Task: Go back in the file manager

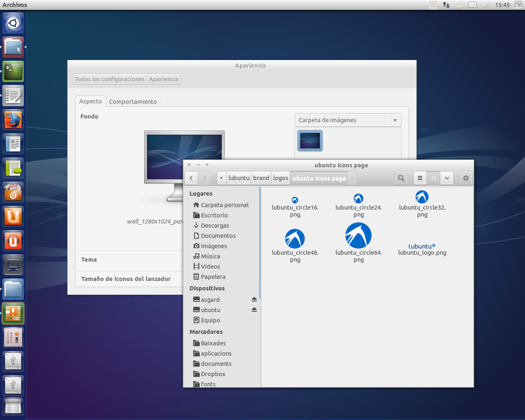Action: click(x=191, y=178)
